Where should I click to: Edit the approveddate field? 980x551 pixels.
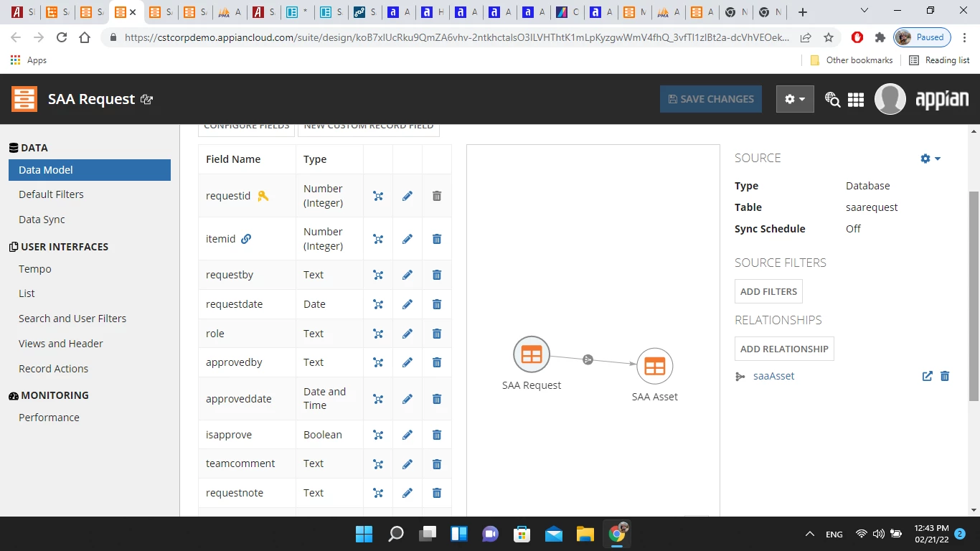(407, 399)
